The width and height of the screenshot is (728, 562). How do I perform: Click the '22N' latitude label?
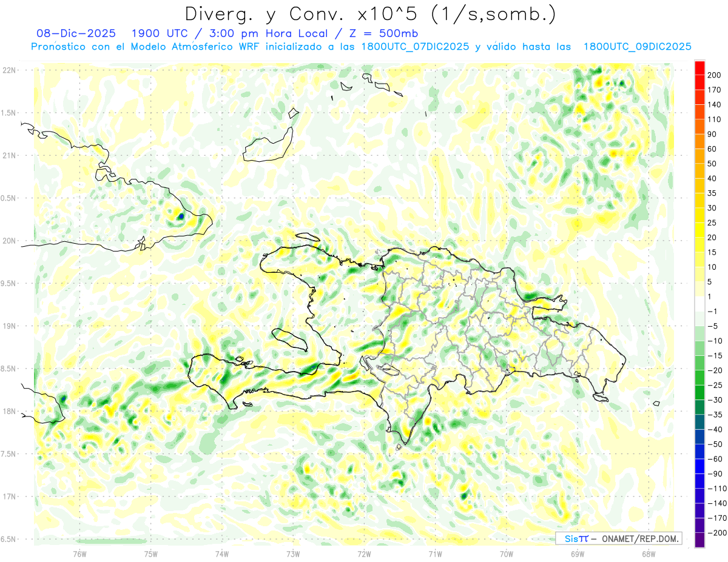point(9,70)
